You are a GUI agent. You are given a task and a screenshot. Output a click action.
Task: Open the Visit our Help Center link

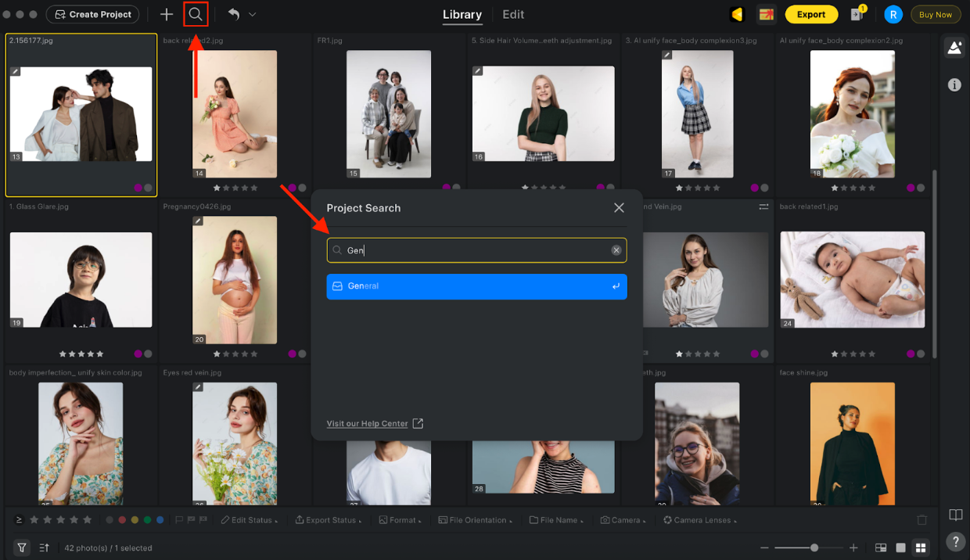click(x=368, y=423)
